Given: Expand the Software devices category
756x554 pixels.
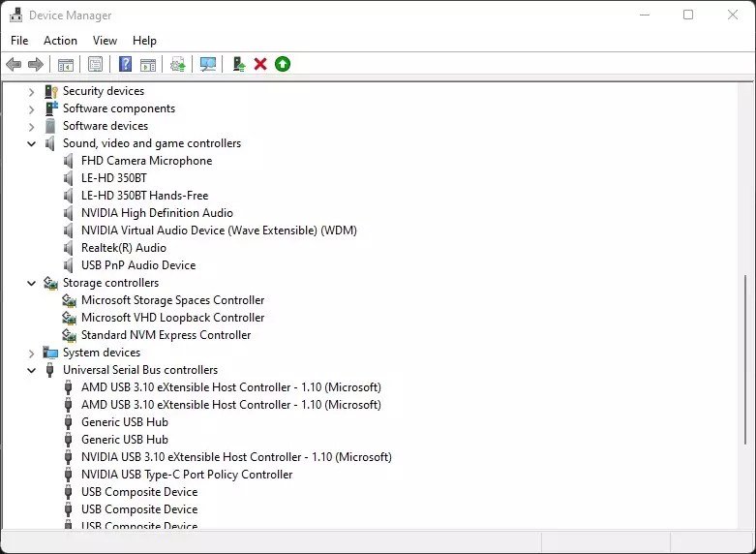Looking at the screenshot, I should point(31,127).
